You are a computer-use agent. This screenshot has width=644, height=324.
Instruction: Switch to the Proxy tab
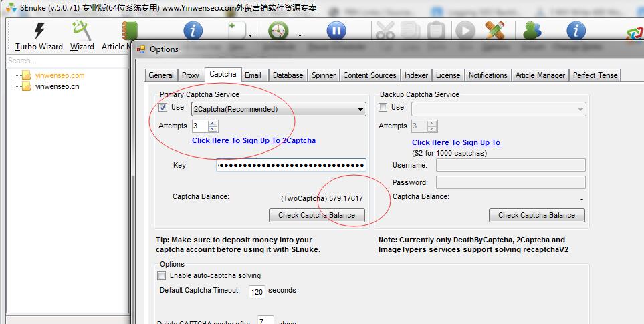coord(191,75)
